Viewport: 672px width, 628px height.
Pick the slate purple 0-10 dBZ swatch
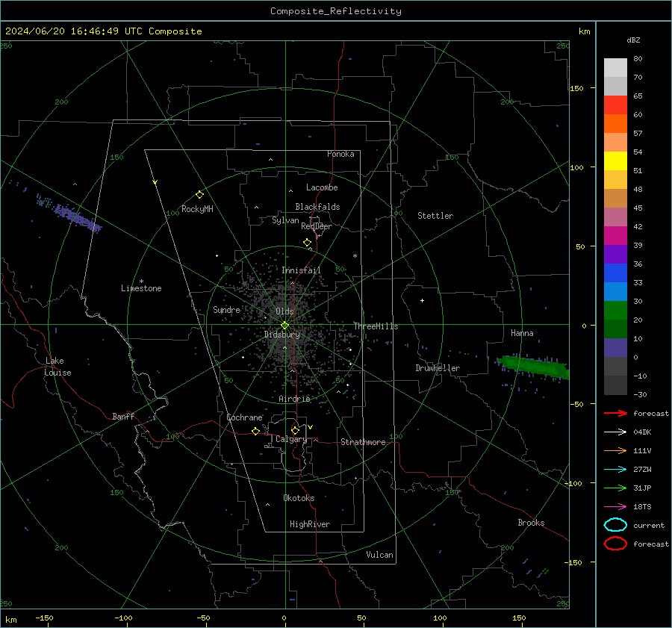(615, 348)
